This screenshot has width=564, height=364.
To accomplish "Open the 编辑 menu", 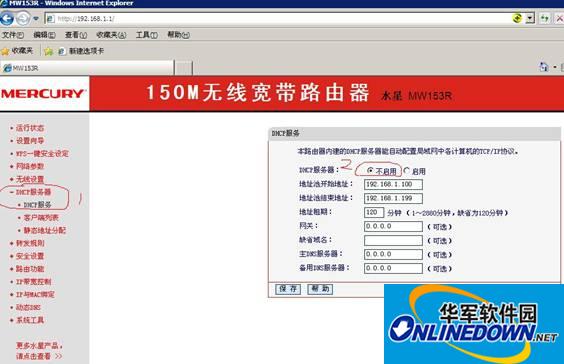I will 44,35.
